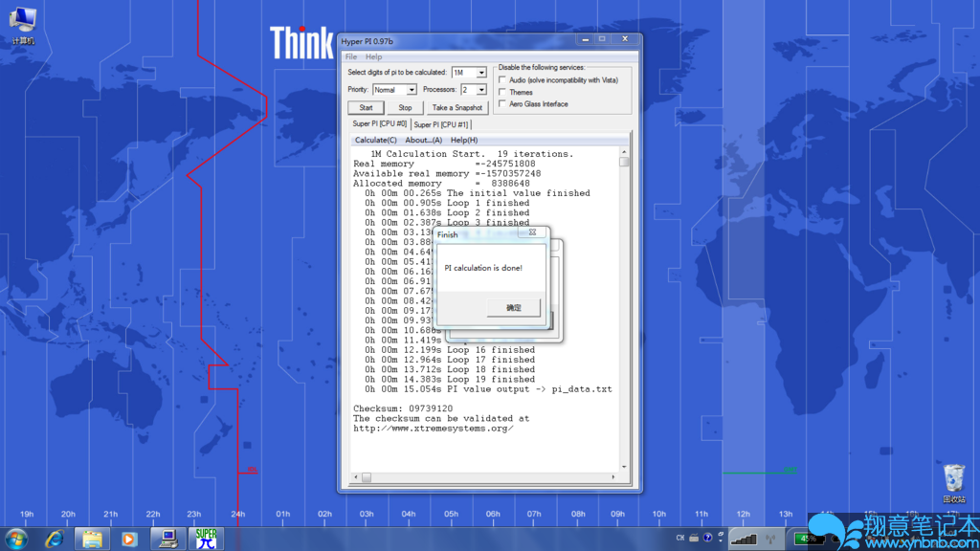Click the wireless antenna tray icon
Screen dimensions: 980x551
770,539
